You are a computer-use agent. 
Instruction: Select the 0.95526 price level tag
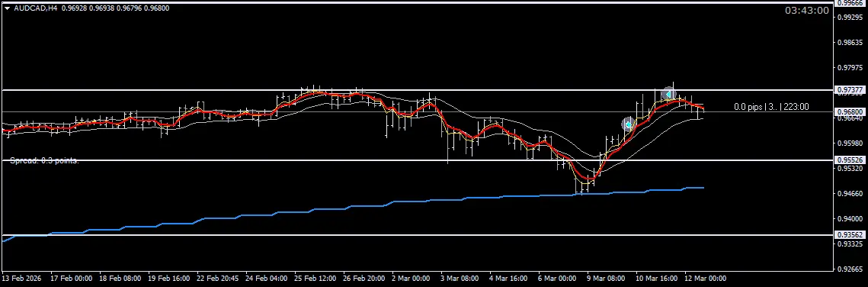click(x=850, y=160)
